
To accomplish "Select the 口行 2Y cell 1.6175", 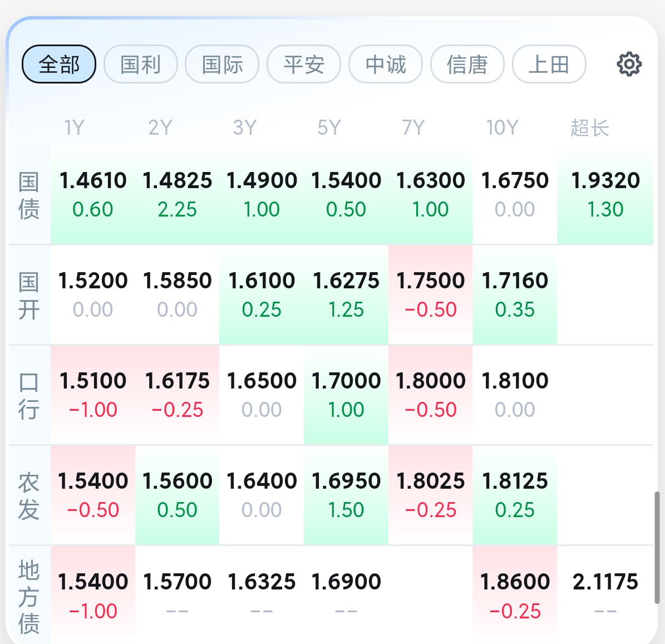I will point(178,395).
